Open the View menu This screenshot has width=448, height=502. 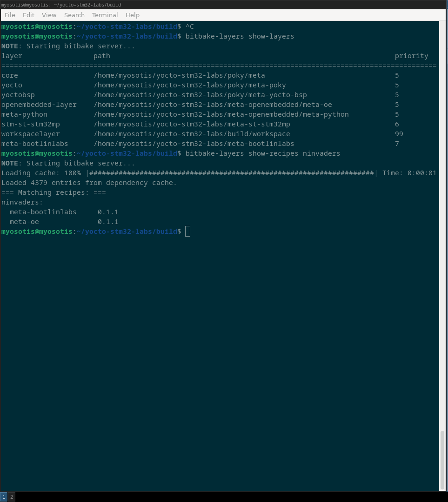49,15
